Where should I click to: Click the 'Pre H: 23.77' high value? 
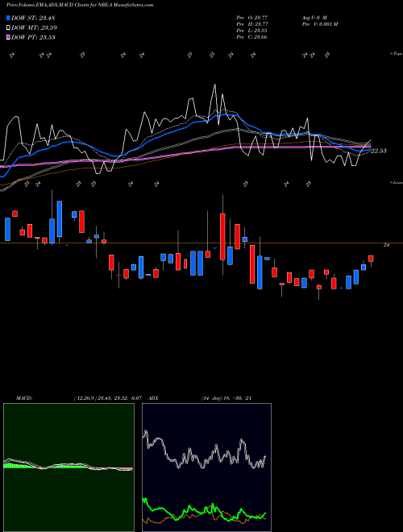252,24
